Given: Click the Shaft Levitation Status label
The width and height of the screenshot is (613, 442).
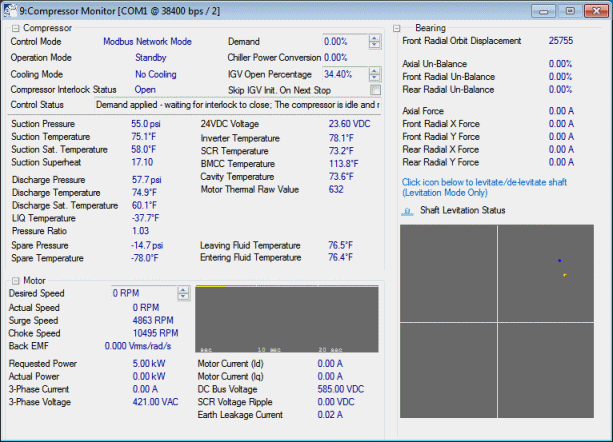Looking at the screenshot, I should [x=462, y=210].
